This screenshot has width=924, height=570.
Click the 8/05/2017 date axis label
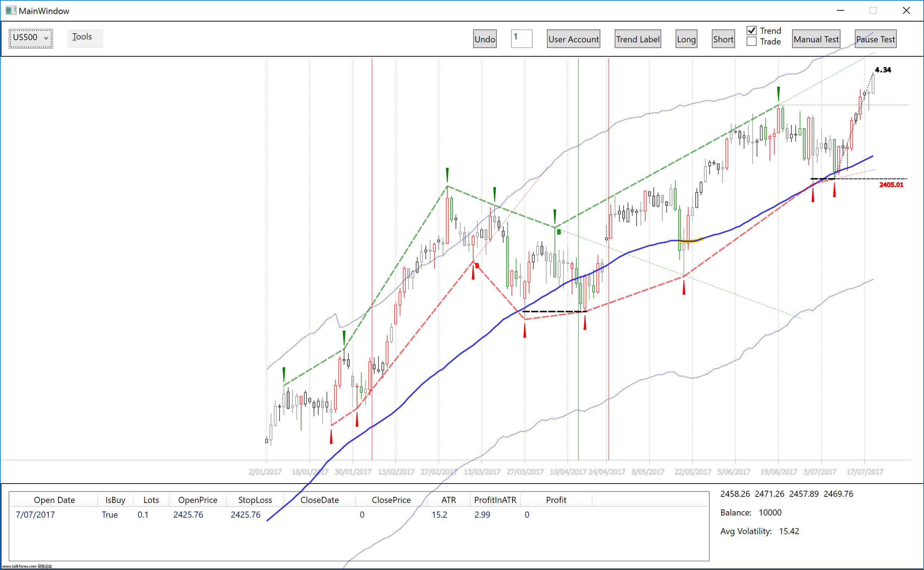pyautogui.click(x=648, y=472)
